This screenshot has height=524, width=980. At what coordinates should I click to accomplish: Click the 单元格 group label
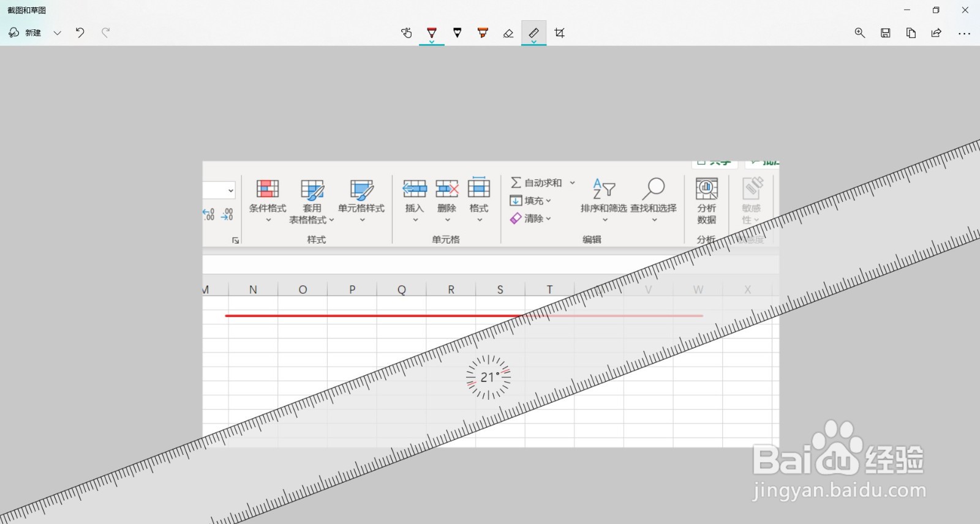click(x=446, y=239)
